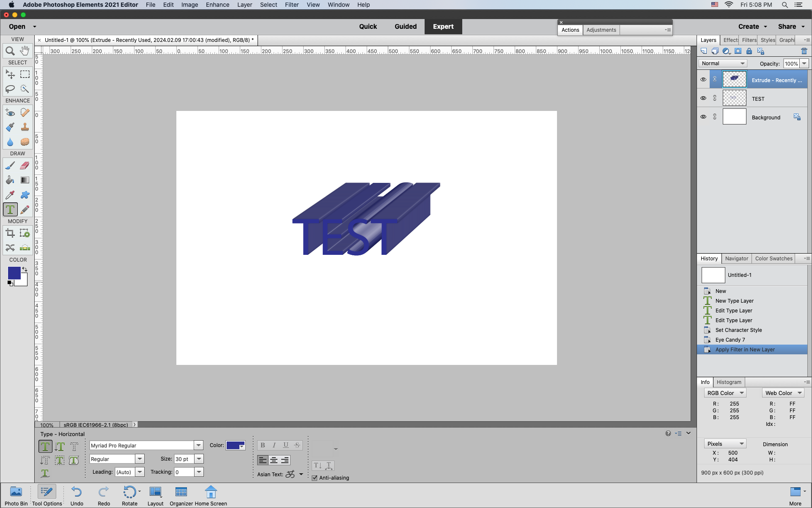
Task: Open the Organizer from the taskbar
Action: click(181, 494)
